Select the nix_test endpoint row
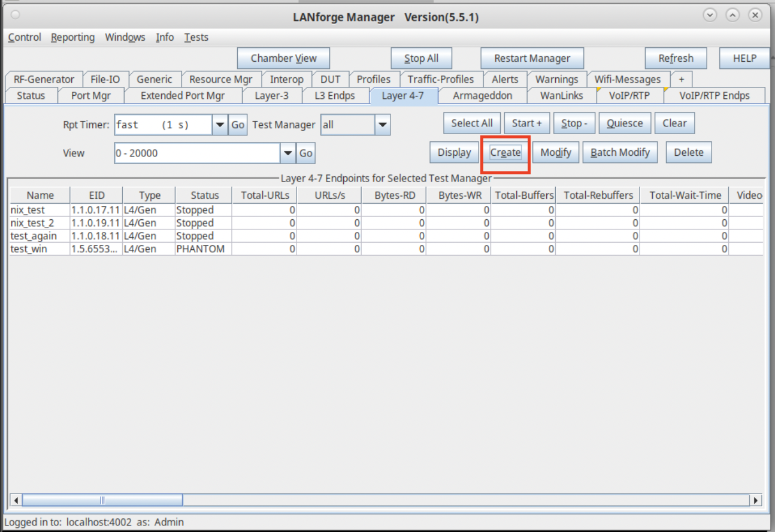Image resolution: width=775 pixels, height=532 pixels. 386,210
